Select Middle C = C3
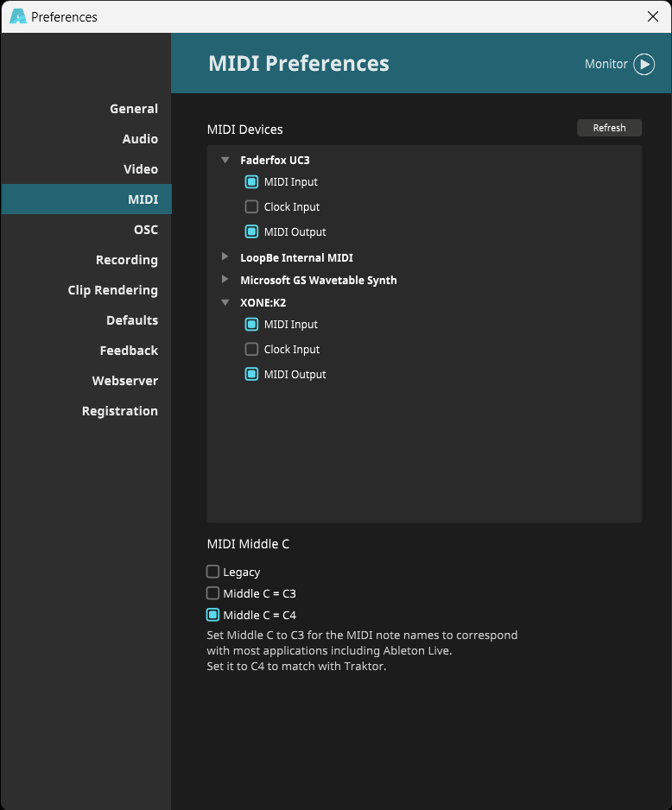The height and width of the screenshot is (810, 672). pyautogui.click(x=212, y=593)
